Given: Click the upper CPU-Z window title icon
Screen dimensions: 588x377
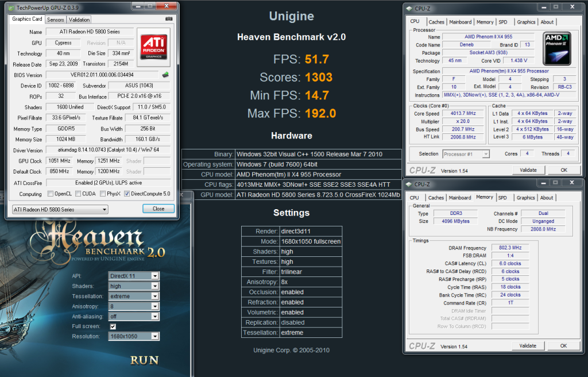Looking at the screenshot, I should (409, 8).
